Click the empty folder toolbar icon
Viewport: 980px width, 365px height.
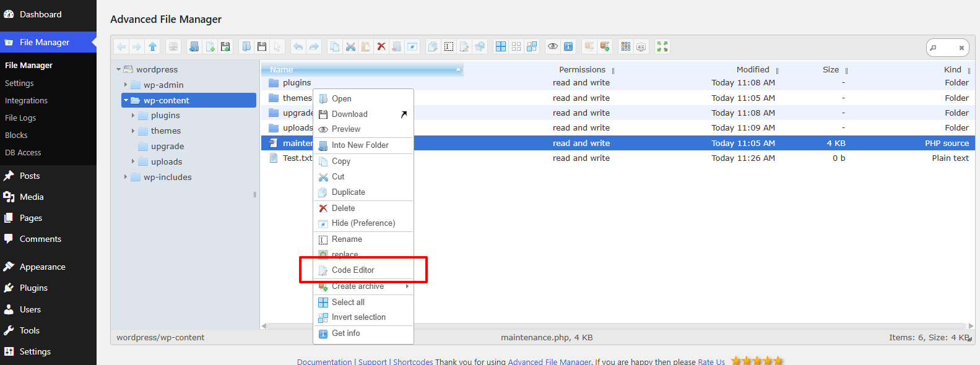pyautogui.click(x=397, y=46)
